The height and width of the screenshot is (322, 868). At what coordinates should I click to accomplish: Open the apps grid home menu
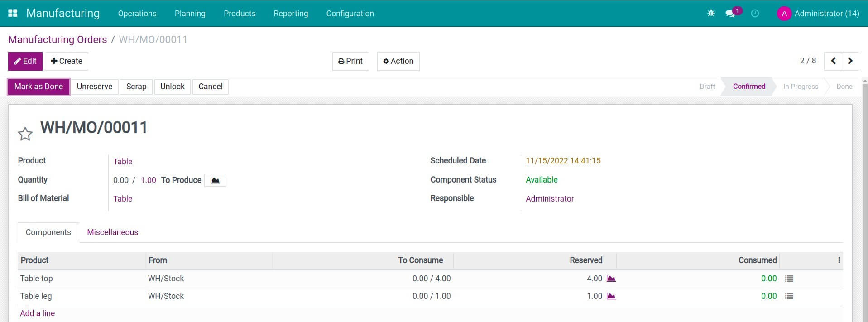pyautogui.click(x=13, y=13)
